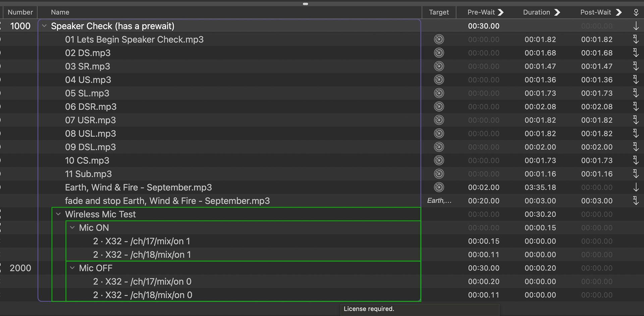
Task: Click auto-follow icon in 03 SR.mp3 row
Action: (636, 66)
